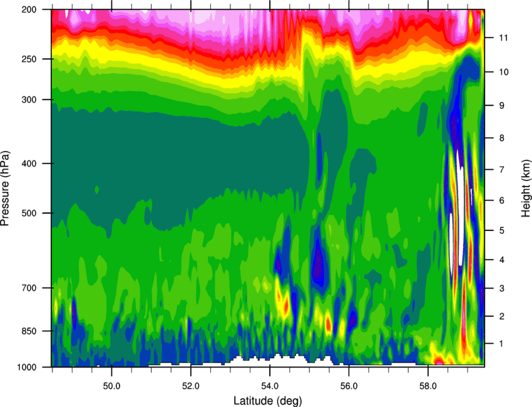Click the 7 km height label
532x407 pixels.
(x=502, y=170)
